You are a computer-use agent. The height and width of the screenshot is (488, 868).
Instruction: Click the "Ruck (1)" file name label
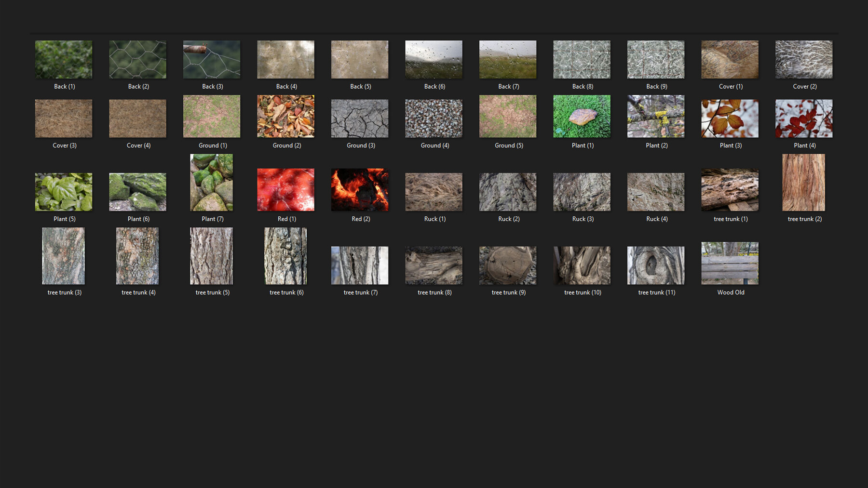[x=435, y=219]
